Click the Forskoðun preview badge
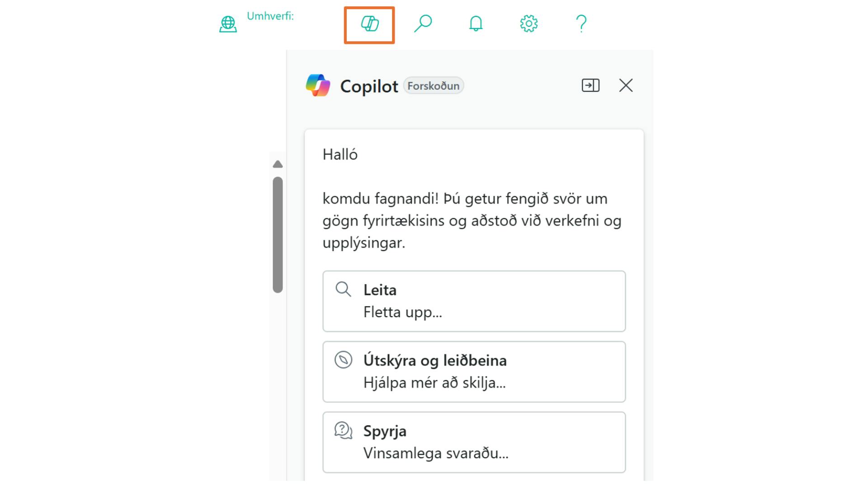The image size is (868, 488). 433,86
